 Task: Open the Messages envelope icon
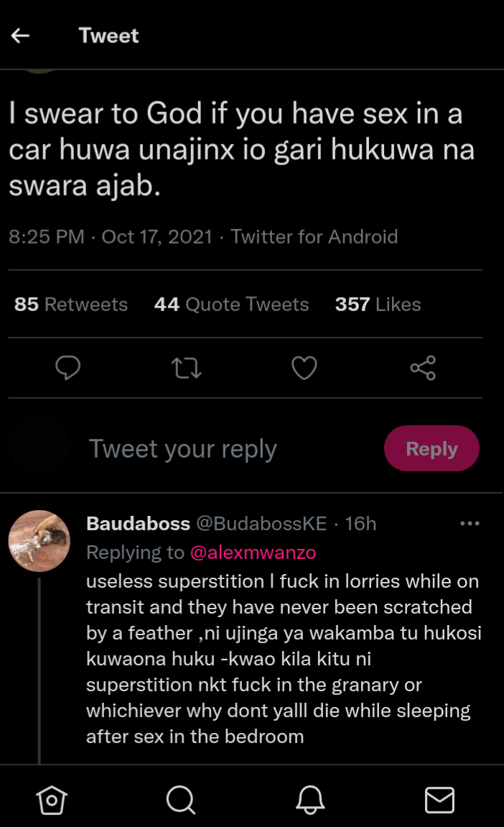pyautogui.click(x=439, y=799)
